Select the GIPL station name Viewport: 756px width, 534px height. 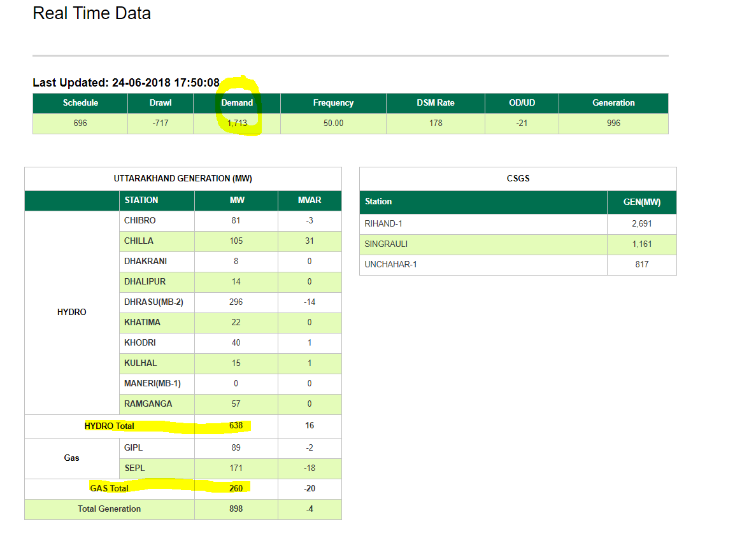pyautogui.click(x=134, y=447)
